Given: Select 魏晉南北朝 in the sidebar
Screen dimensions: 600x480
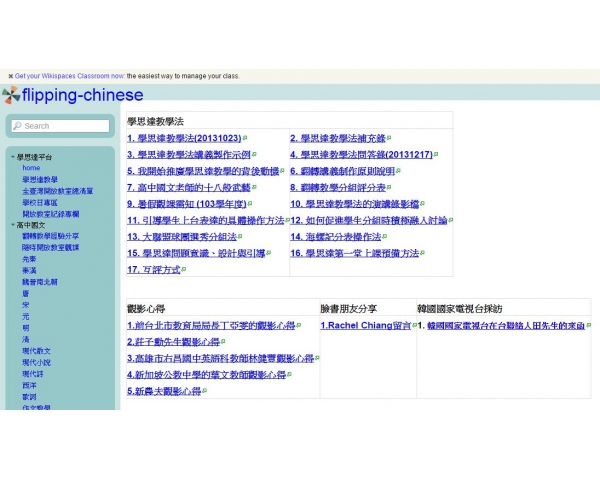Looking at the screenshot, I should [40, 282].
